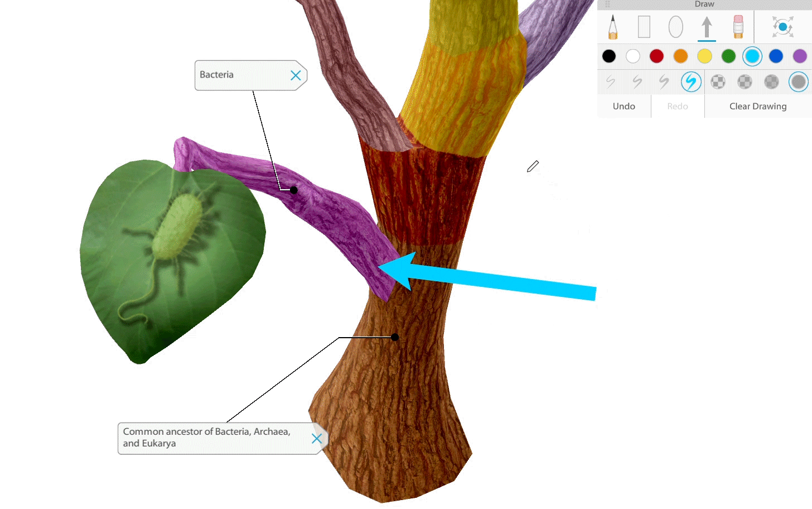Pick the Eraser tool
Viewport: 812px width, 509px height.
pyautogui.click(x=737, y=26)
